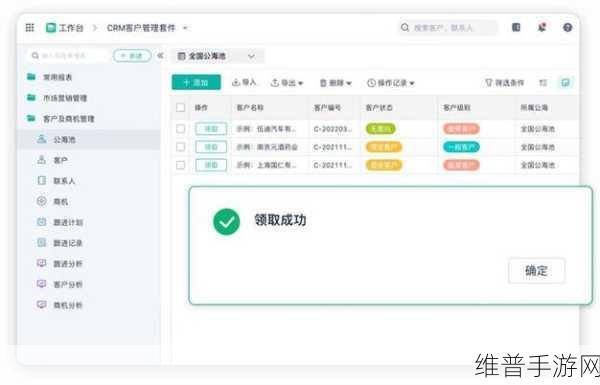
Task: Click the 商机分析 chart icon
Action: pyautogui.click(x=41, y=305)
